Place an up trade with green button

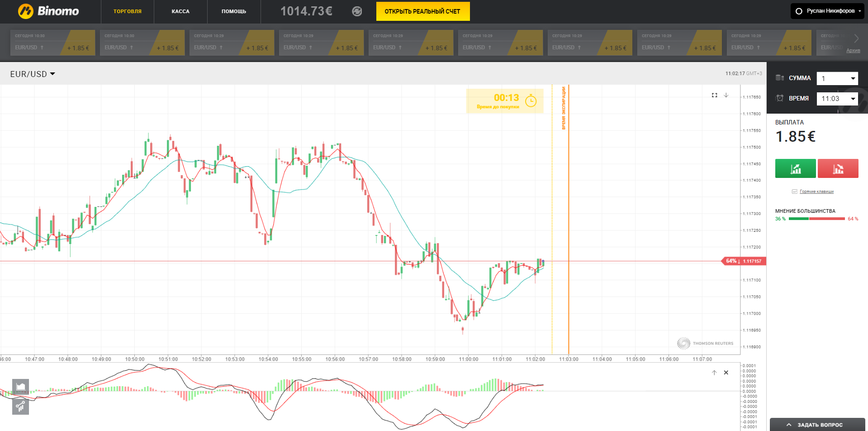796,168
